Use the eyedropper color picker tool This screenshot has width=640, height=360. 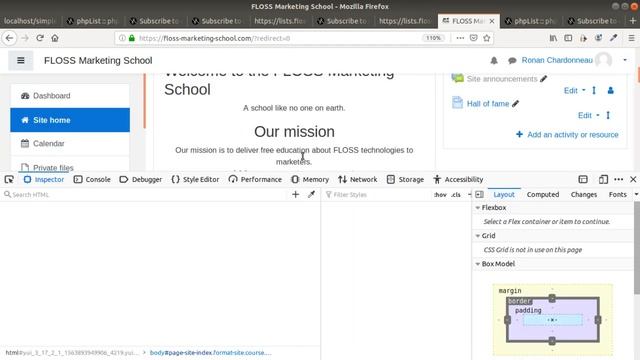coord(311,194)
